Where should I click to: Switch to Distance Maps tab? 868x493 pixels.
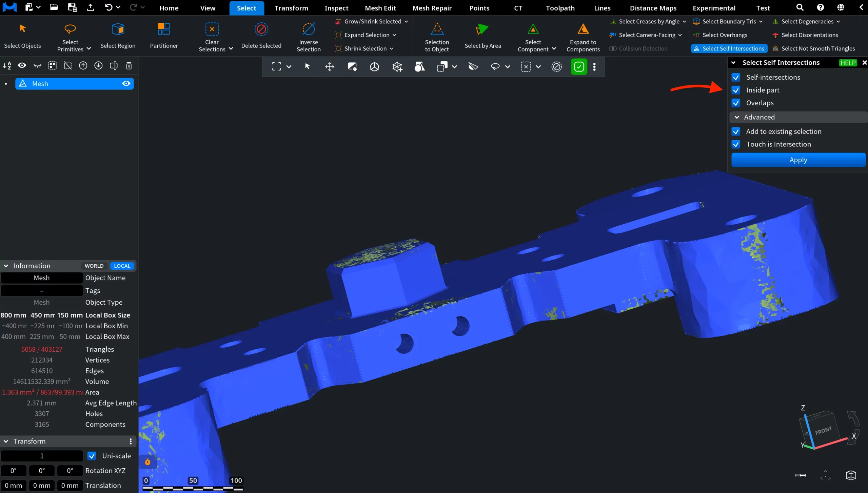pyautogui.click(x=653, y=8)
